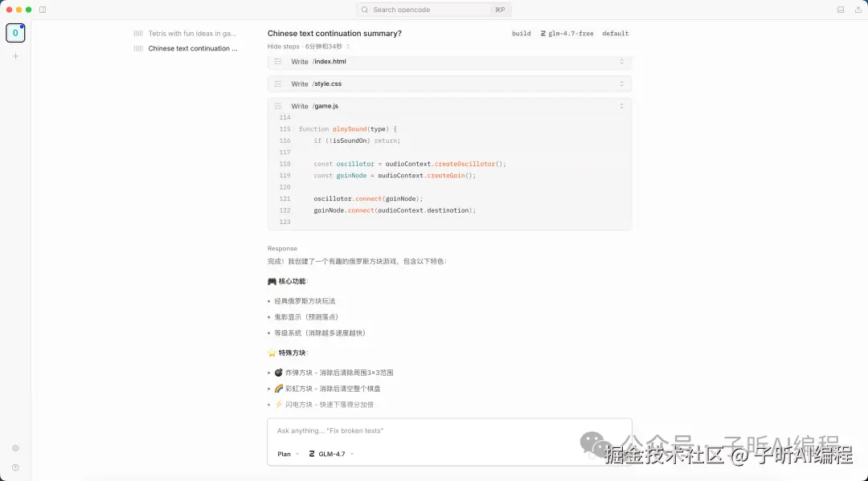Click the 经典俄罗斯方块玩法 bullet item
Viewport: 868px width, 481px height.
click(x=305, y=301)
